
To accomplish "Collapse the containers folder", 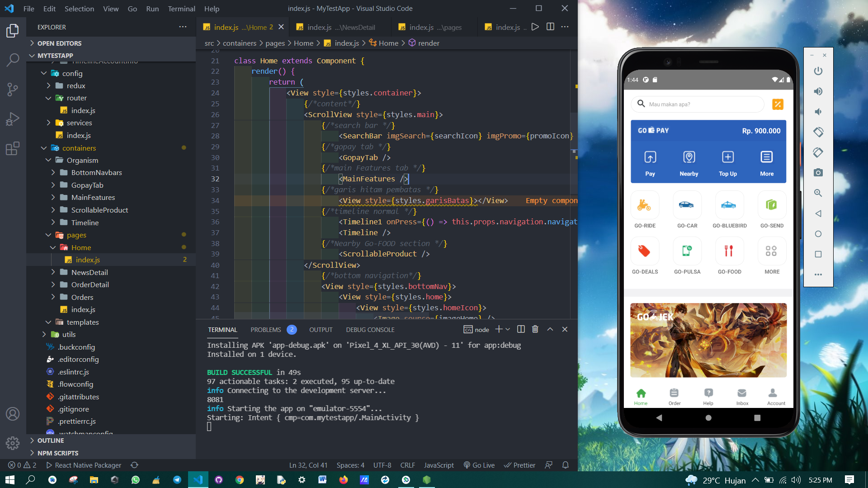I will [x=44, y=148].
